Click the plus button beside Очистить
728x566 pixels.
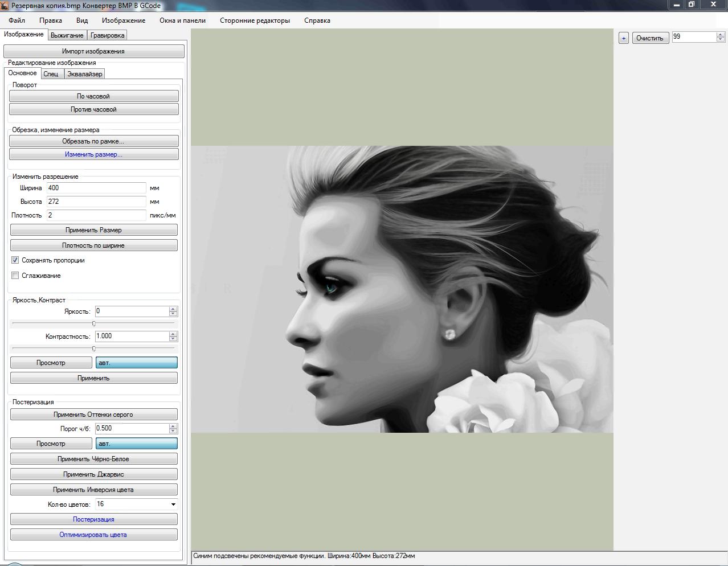coord(623,38)
